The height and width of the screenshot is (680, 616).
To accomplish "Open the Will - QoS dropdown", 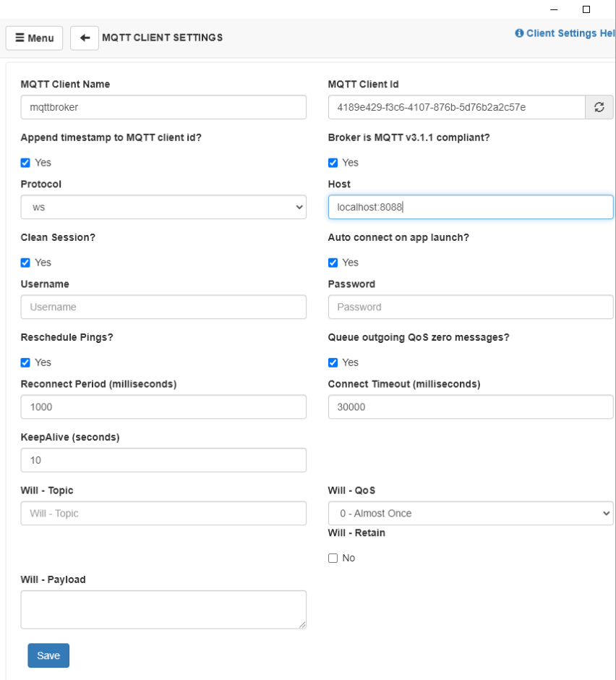I will tap(471, 514).
